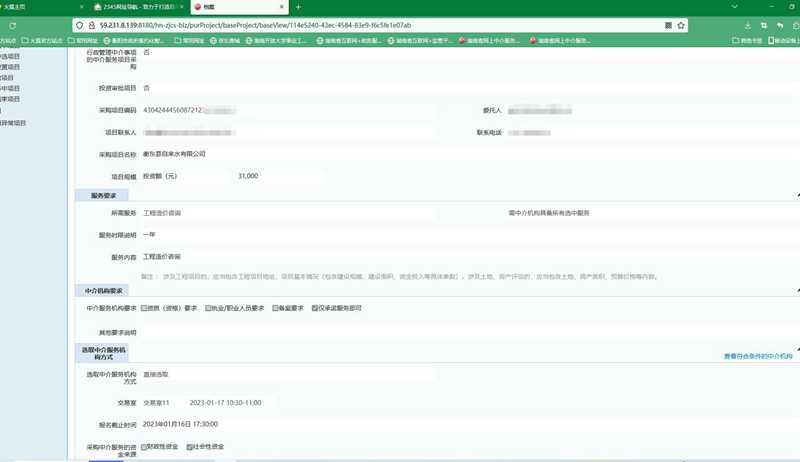Image resolution: width=800 pixels, height=462 pixels.
Task: Check the 财政性资金 funding source checkbox
Action: (x=144, y=447)
